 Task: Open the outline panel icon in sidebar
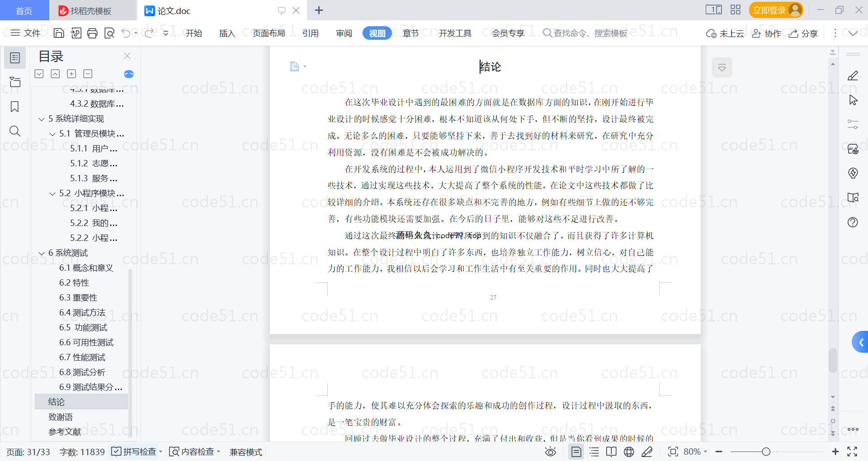pos(15,58)
